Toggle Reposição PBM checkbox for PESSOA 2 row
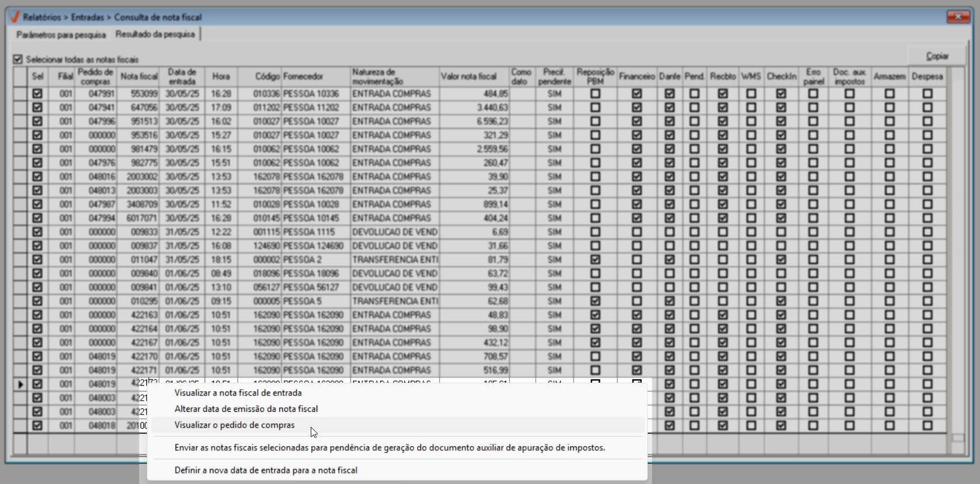 pyautogui.click(x=595, y=260)
